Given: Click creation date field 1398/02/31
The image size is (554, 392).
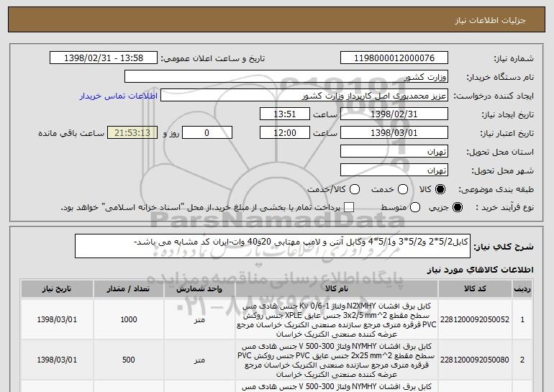Looking at the screenshot, I should [x=394, y=114].
